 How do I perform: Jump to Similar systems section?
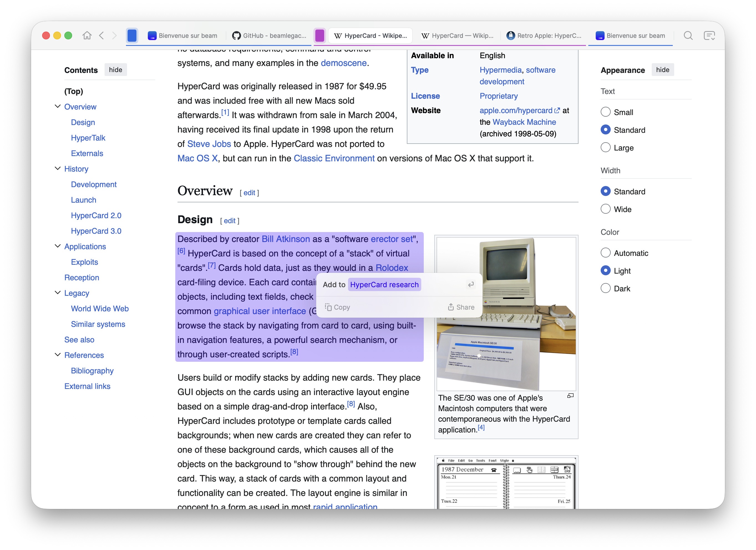98,324
